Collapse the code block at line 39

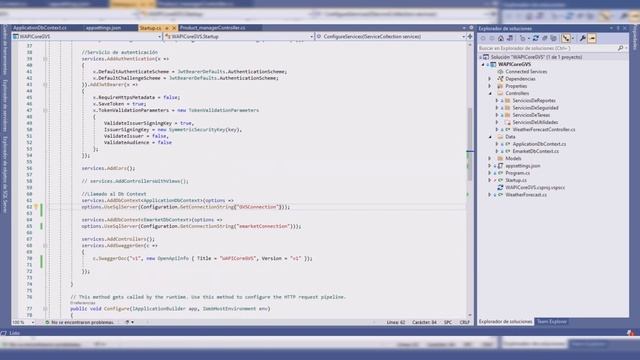coord(45,59)
